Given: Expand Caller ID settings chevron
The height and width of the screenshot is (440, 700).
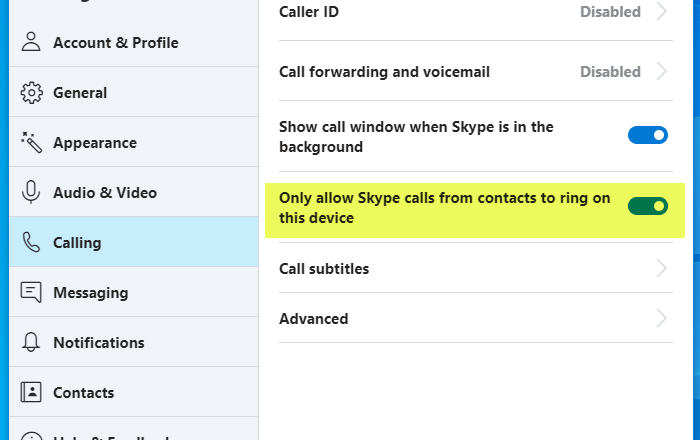Looking at the screenshot, I should pyautogui.click(x=661, y=12).
